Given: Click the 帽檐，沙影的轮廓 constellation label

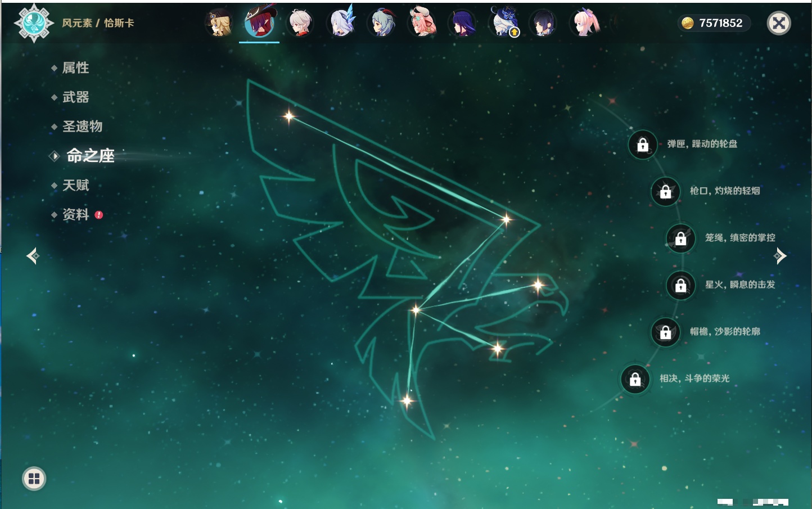Looking at the screenshot, I should 725,331.
